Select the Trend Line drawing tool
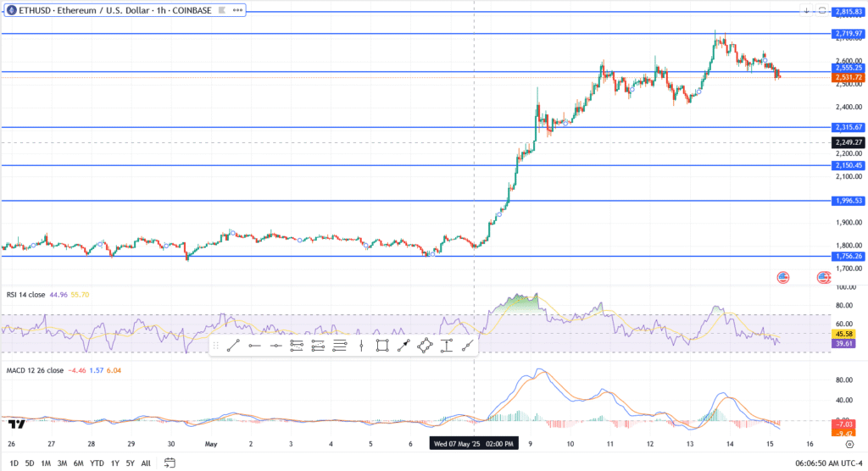Screen dimensions: 868x471 pos(233,345)
